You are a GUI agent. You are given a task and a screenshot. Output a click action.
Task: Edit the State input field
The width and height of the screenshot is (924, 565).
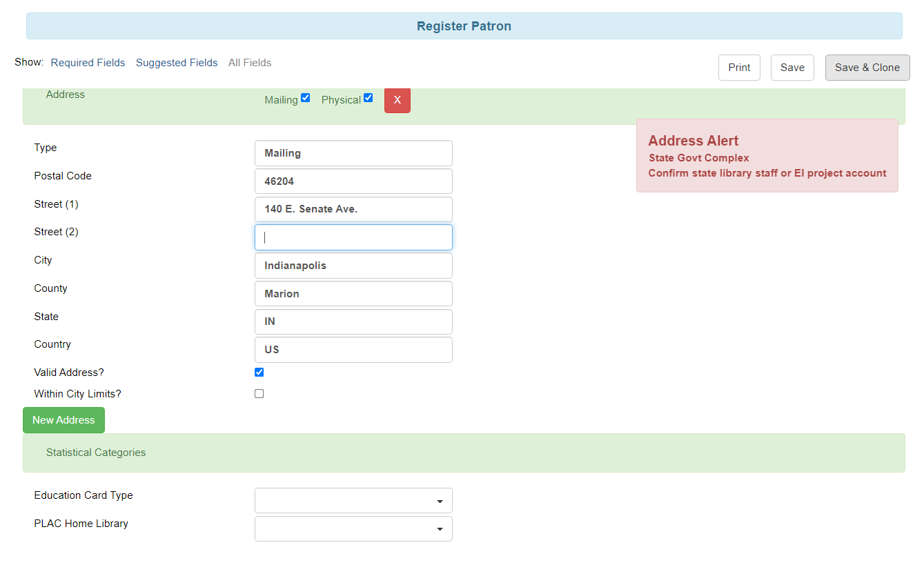tap(353, 321)
